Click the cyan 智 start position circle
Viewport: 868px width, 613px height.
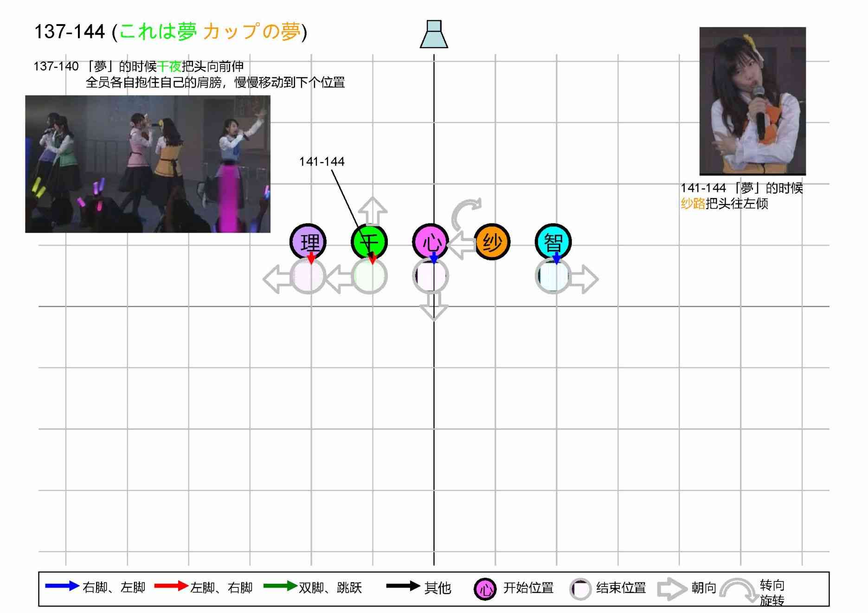click(553, 242)
